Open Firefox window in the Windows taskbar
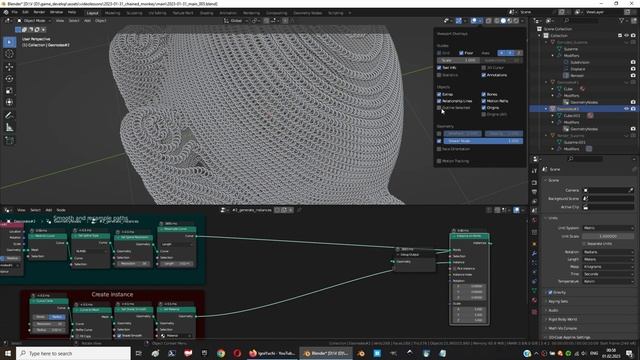The width and height of the screenshot is (640, 360). [x=272, y=353]
